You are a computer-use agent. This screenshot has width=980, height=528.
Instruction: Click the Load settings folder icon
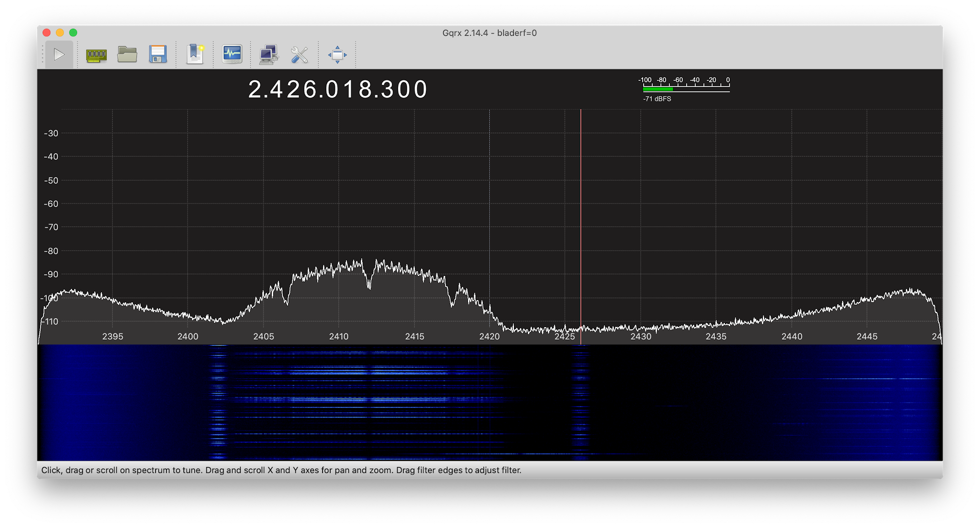coord(127,55)
